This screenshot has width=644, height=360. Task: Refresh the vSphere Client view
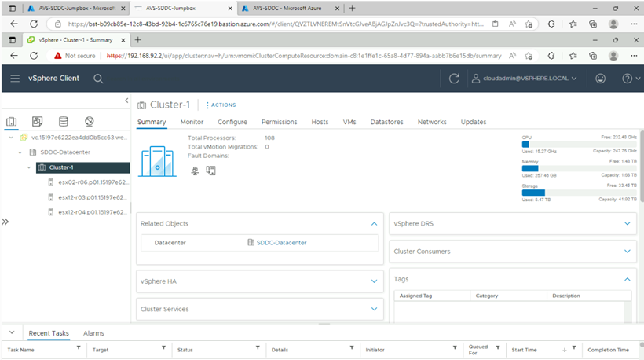tap(454, 78)
